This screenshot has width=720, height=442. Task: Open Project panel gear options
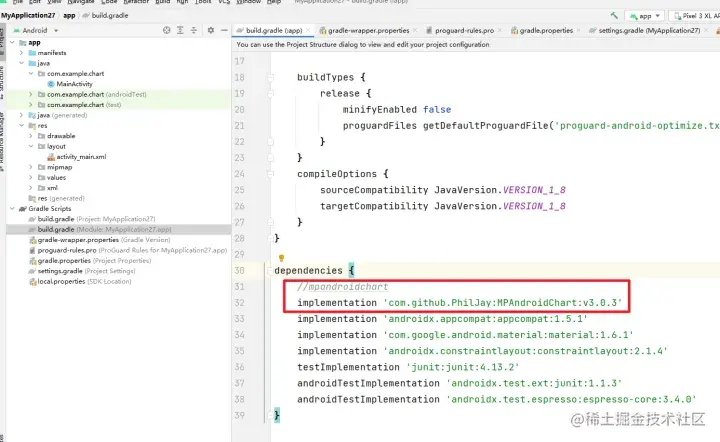point(211,30)
